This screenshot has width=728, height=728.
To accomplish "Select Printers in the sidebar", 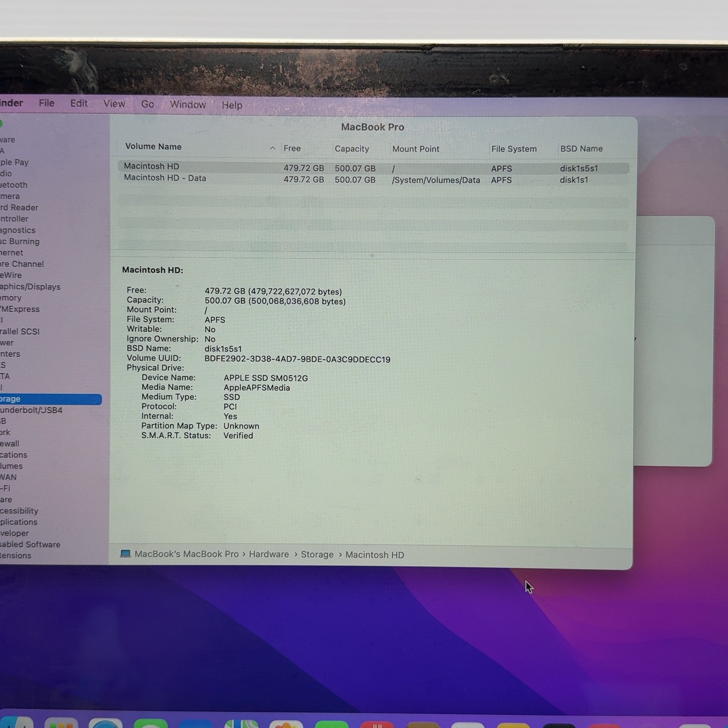I will [10, 354].
